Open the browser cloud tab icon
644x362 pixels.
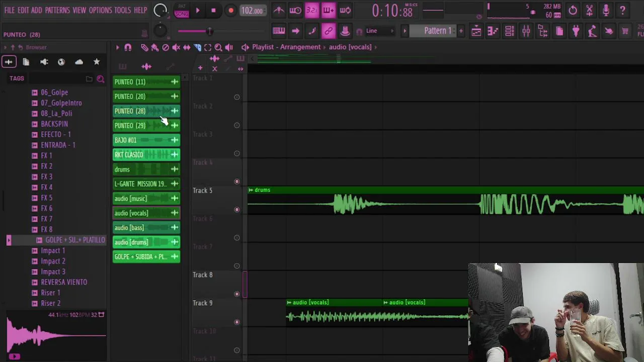(79, 62)
